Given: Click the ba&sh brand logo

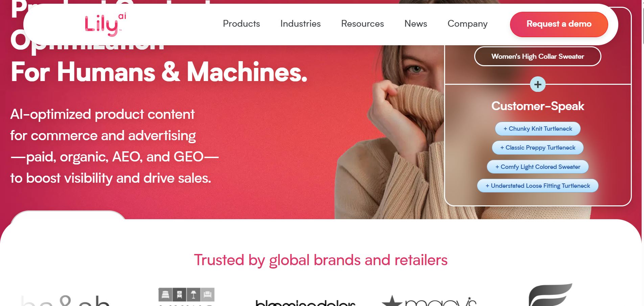Looking at the screenshot, I should click(x=65, y=301).
